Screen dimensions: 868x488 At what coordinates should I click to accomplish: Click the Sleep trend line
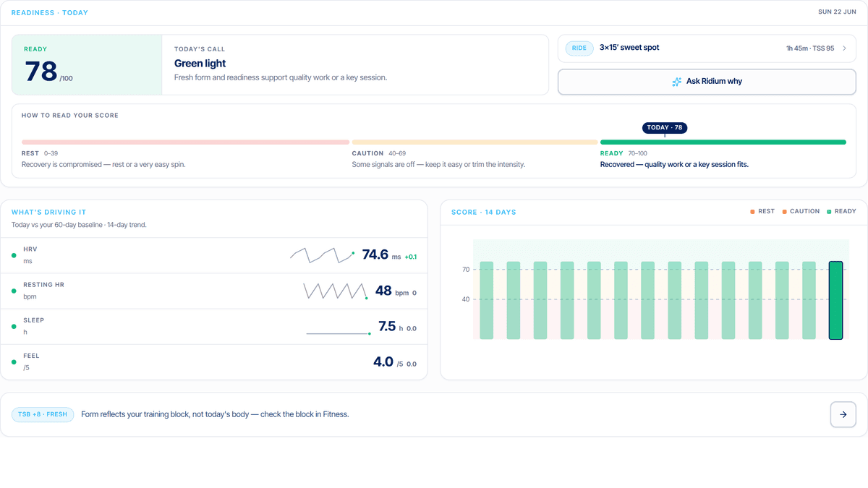pyautogui.click(x=339, y=333)
